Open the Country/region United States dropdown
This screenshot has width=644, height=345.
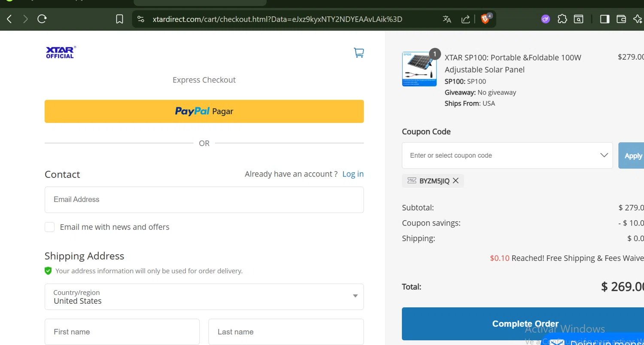click(x=204, y=296)
